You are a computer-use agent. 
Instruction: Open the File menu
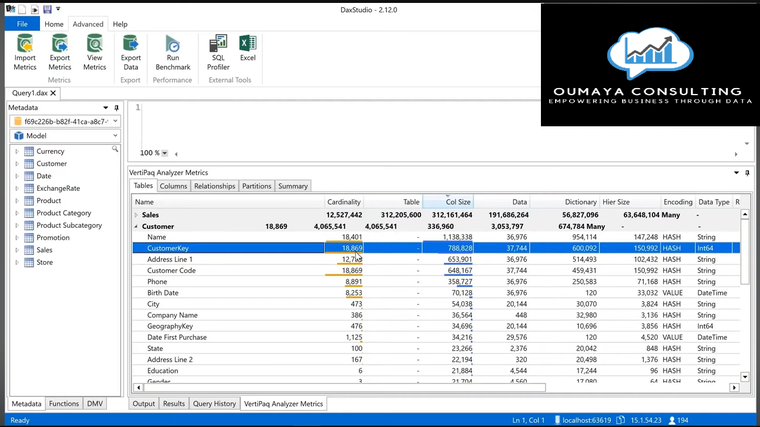(21, 24)
